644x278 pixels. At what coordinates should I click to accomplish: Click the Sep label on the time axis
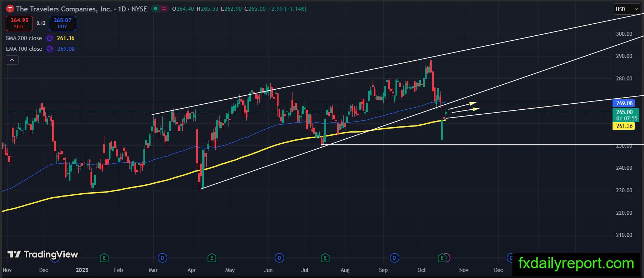(x=383, y=270)
